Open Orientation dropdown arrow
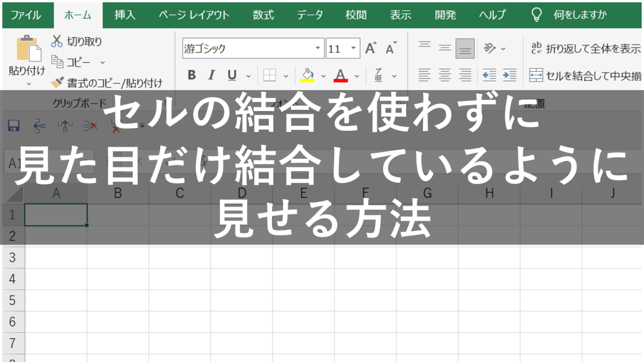 point(503,49)
